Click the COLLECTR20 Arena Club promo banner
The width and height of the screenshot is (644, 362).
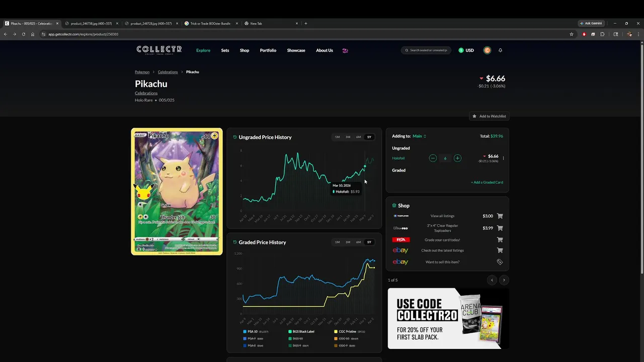tap(448, 318)
